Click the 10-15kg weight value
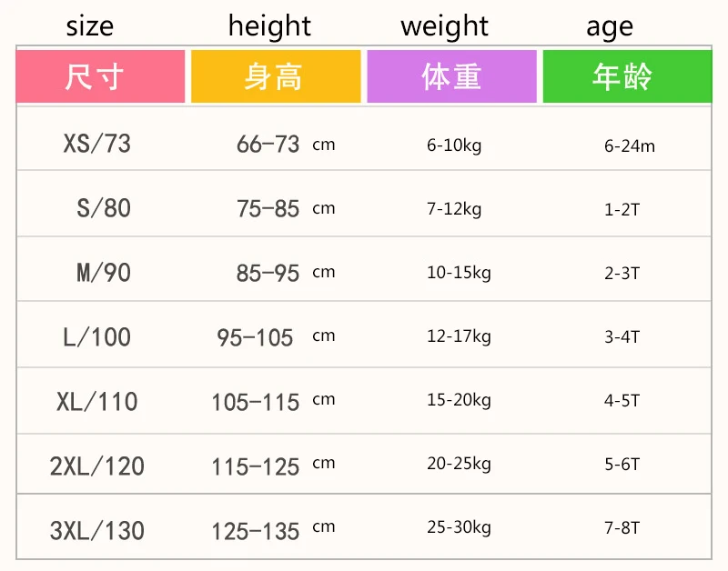The image size is (728, 571). pos(459,273)
